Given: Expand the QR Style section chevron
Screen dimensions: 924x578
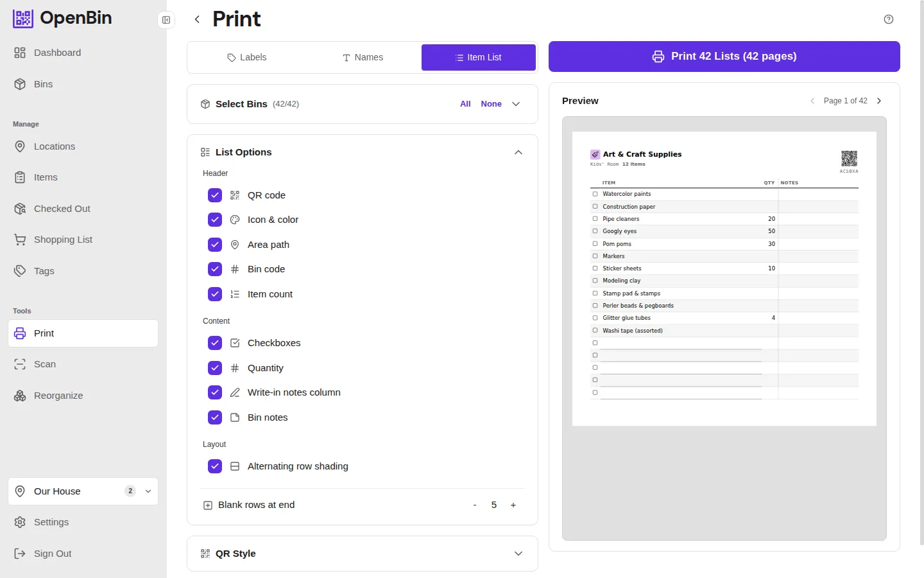Looking at the screenshot, I should [x=518, y=554].
